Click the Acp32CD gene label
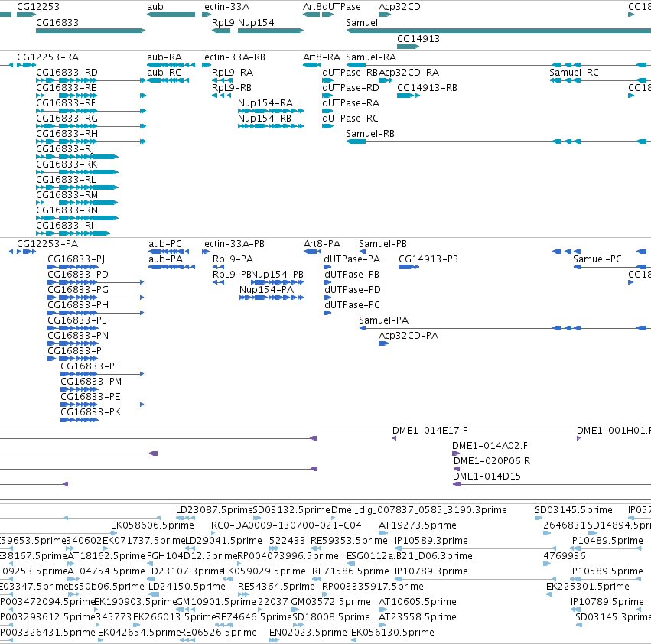 coord(399,7)
